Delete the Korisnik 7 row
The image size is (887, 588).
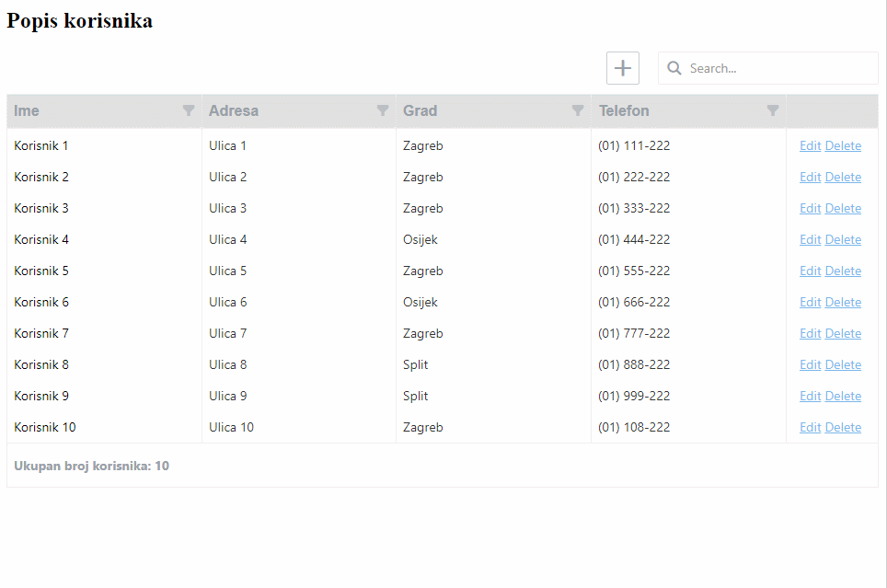(x=843, y=333)
